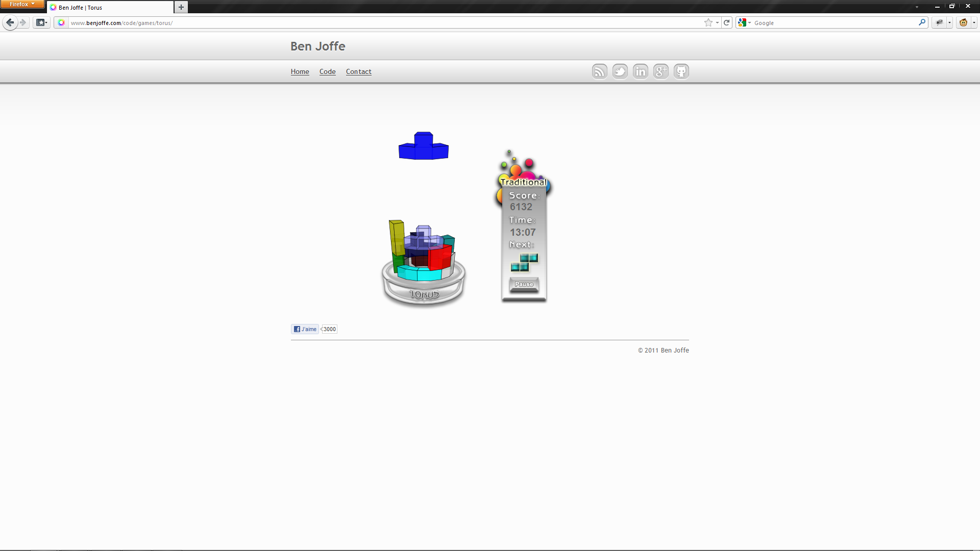Go to the Contact page link

pos(358,71)
